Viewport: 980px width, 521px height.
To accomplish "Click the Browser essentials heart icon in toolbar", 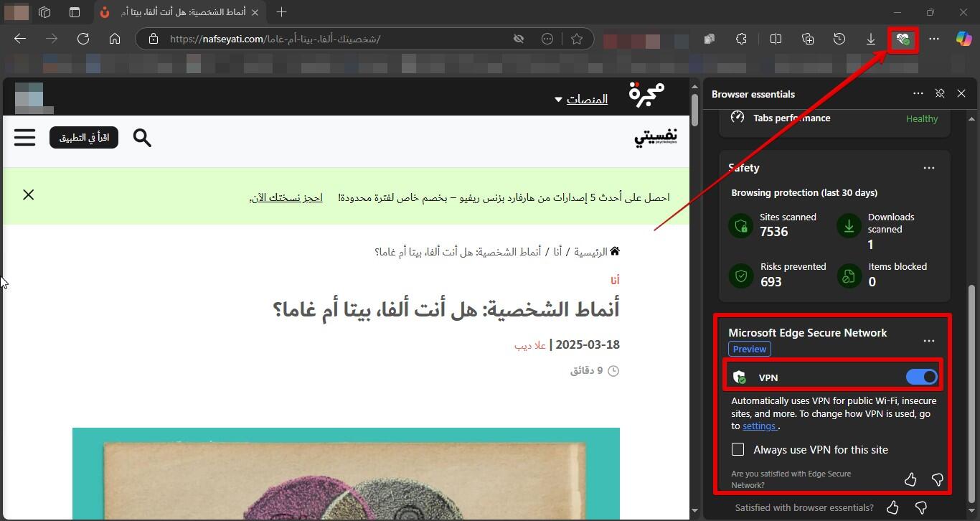I will tap(903, 39).
